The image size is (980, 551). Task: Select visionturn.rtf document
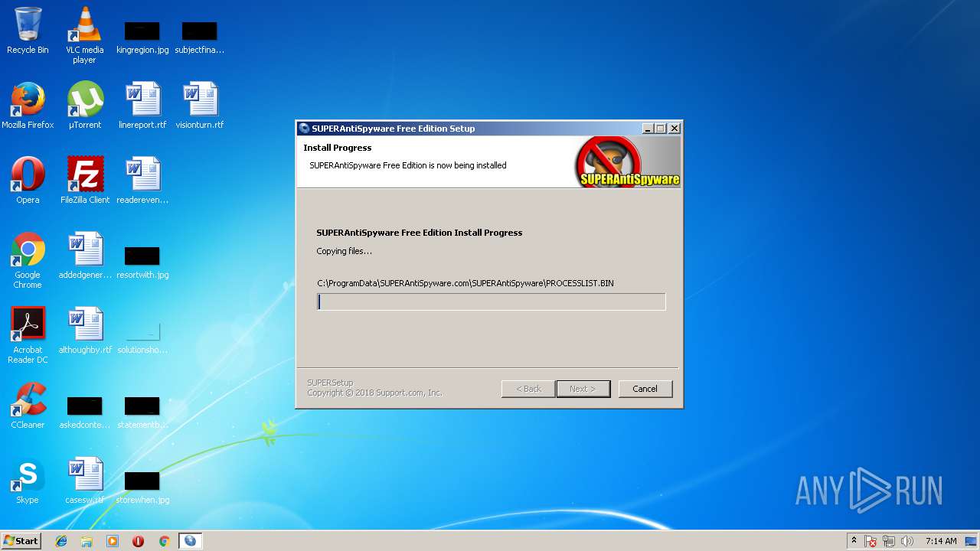[x=199, y=106]
